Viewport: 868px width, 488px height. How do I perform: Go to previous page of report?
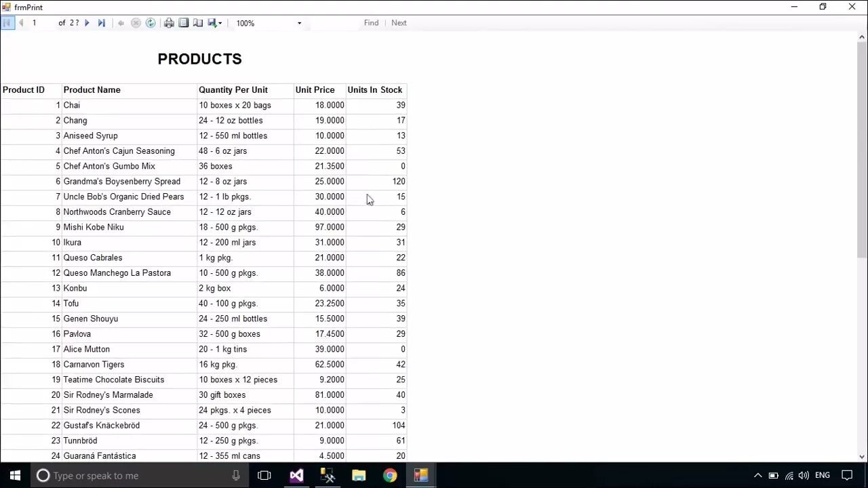21,23
